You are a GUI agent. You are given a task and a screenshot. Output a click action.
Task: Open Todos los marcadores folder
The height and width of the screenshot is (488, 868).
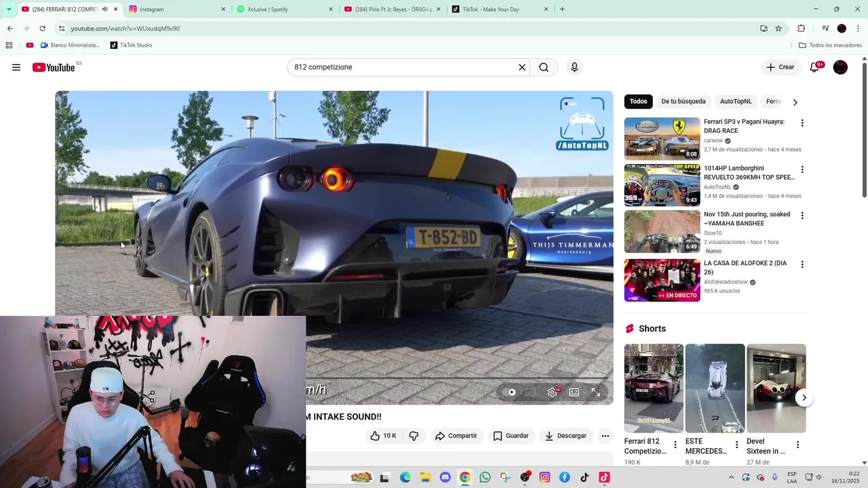(x=830, y=45)
